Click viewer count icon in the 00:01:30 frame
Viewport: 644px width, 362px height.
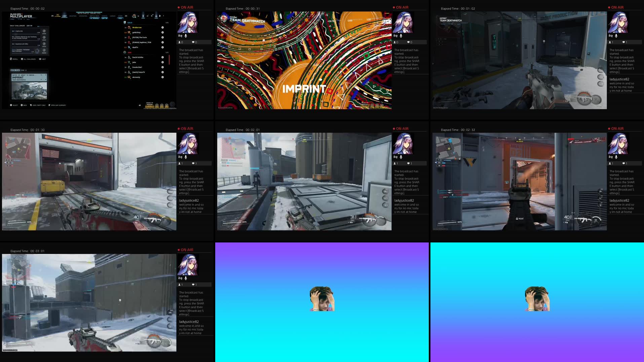tap(179, 164)
